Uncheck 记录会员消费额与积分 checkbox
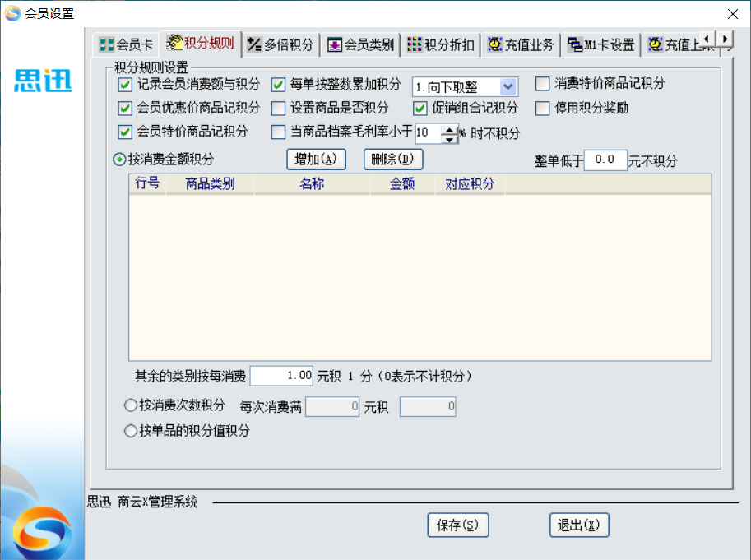This screenshot has height=560, width=751. tap(125, 85)
